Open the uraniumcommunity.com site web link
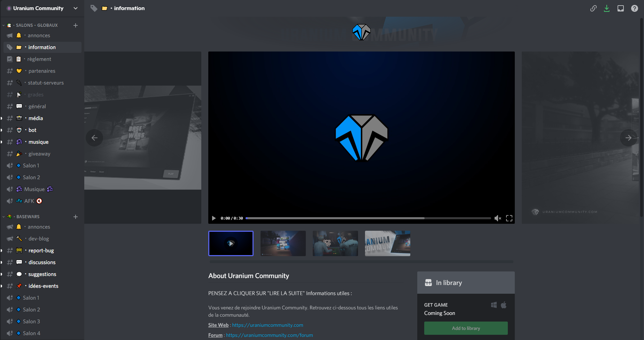This screenshot has height=340, width=644. click(x=267, y=325)
